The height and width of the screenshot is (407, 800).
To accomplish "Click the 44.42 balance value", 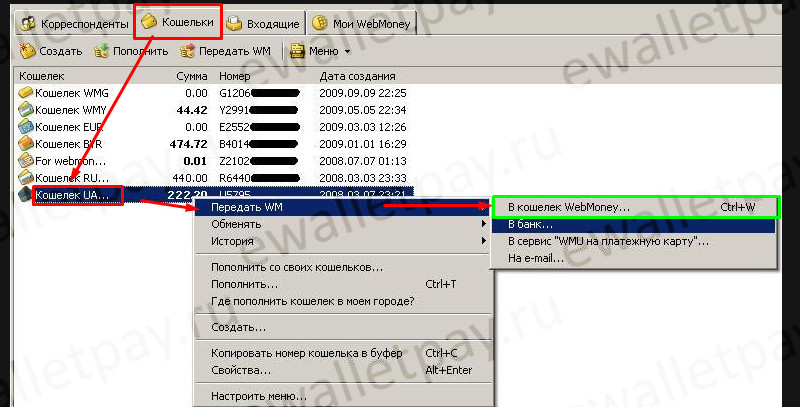I will [x=192, y=110].
